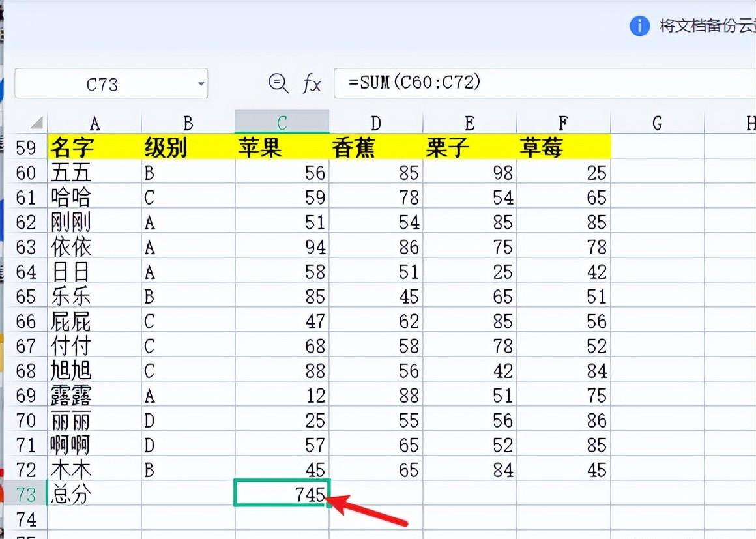Click the 将文档备份云 notification text
This screenshot has height=539, width=756.
[x=707, y=25]
